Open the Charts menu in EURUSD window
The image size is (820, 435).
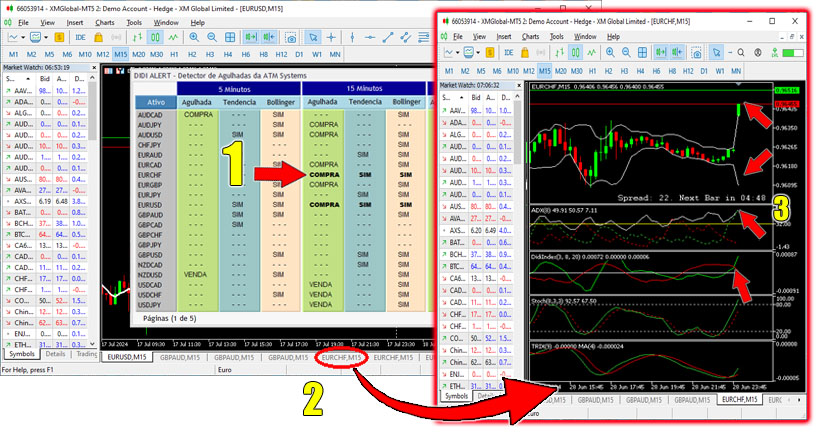(105, 22)
